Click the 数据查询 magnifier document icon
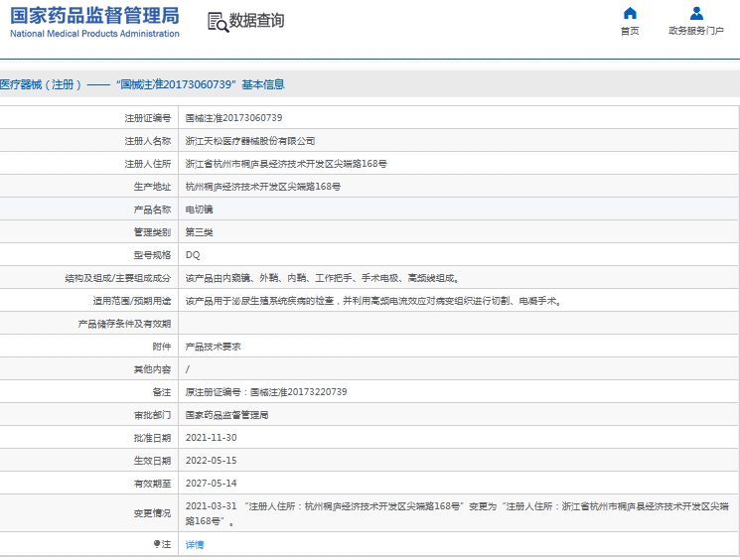The height and width of the screenshot is (560, 740). (219, 22)
